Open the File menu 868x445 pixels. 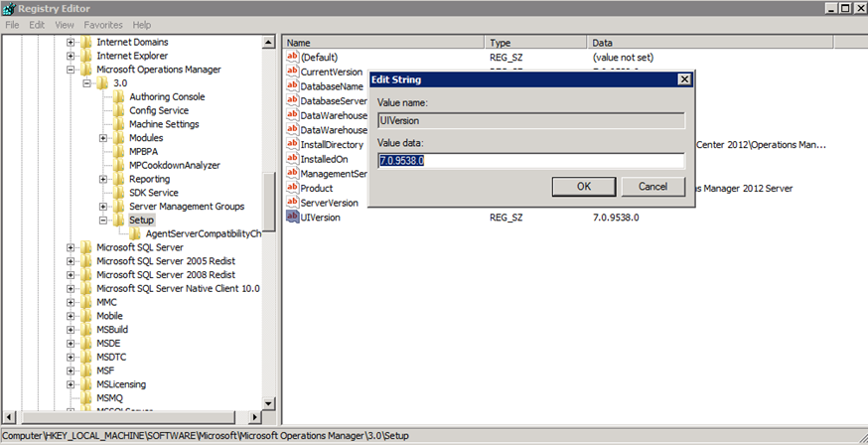(12, 25)
